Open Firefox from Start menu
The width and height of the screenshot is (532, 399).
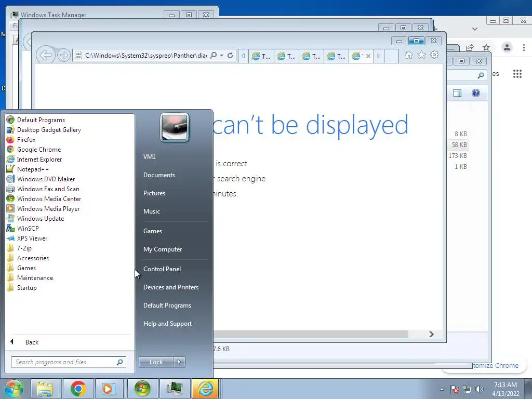tap(26, 139)
